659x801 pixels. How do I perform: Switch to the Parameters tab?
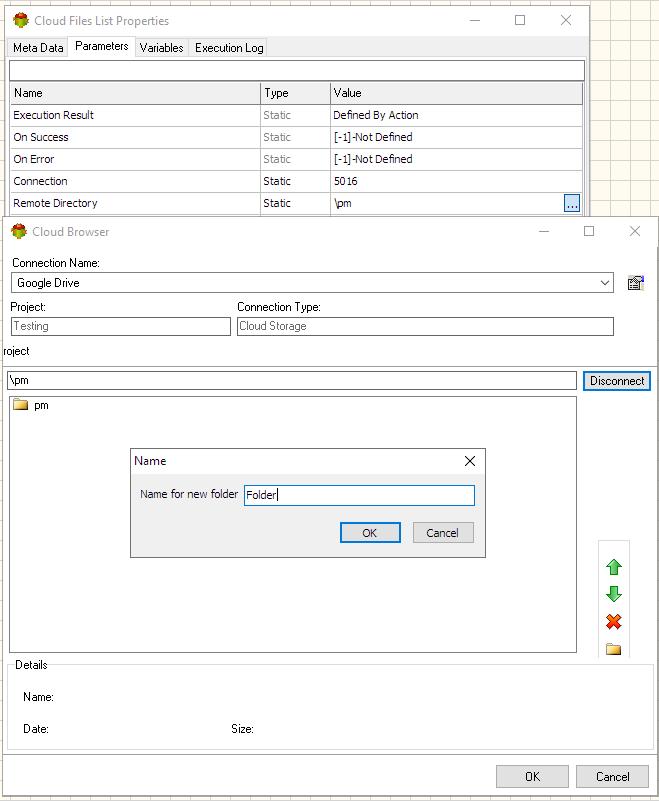click(102, 46)
